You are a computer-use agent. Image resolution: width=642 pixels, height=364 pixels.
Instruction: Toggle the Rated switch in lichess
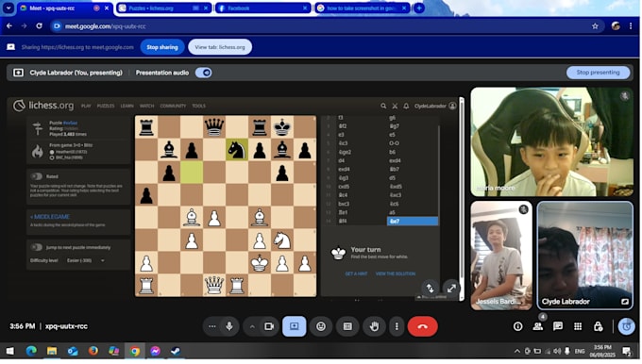click(37, 176)
